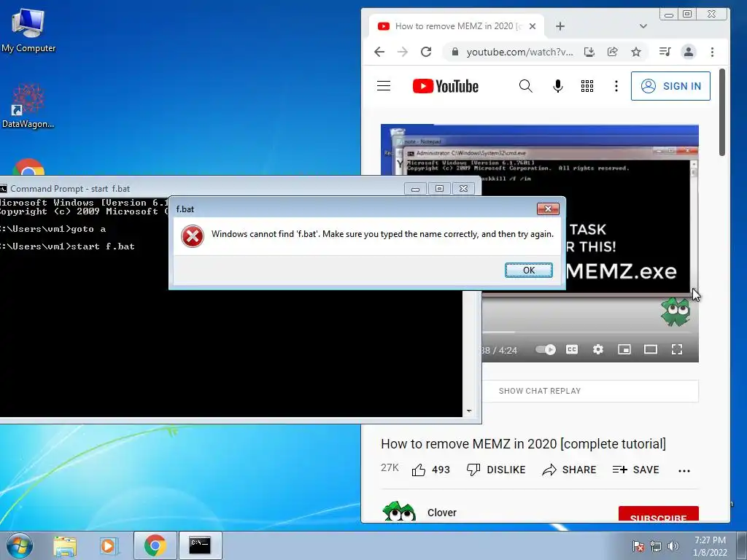Open the Chrome tab search chevron
This screenshot has height=560, width=747.
coord(643,26)
